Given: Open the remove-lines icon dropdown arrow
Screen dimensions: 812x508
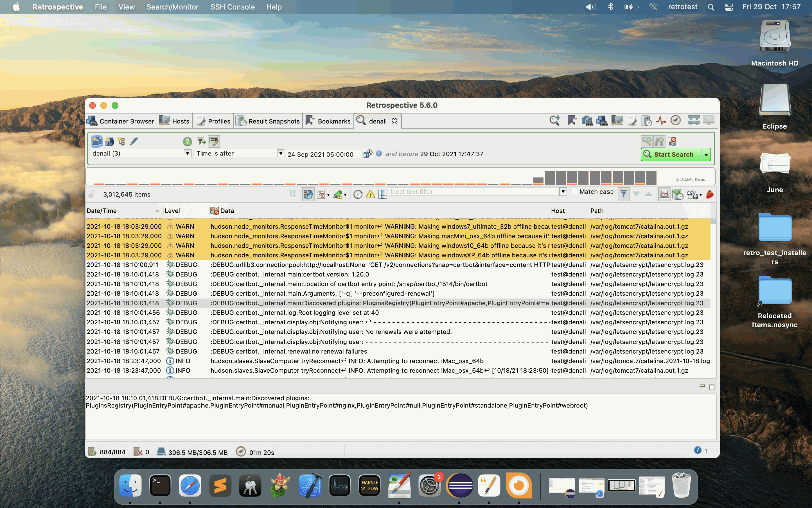Looking at the screenshot, I should 328,195.
